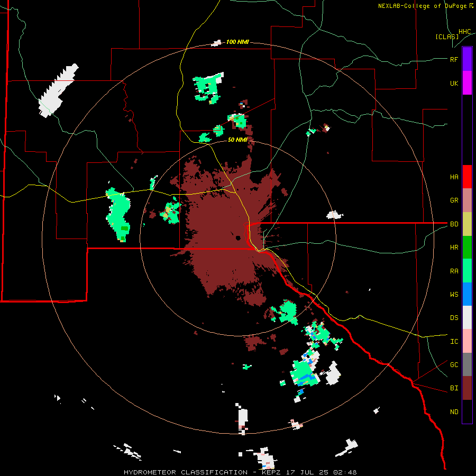Click the HHC product label
The width and height of the screenshot is (476, 476).
click(465, 32)
